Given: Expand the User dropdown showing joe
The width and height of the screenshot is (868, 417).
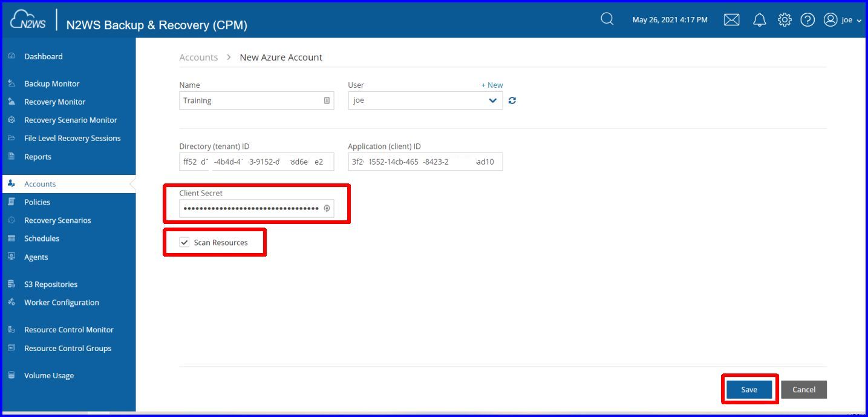Looking at the screenshot, I should (x=425, y=100).
